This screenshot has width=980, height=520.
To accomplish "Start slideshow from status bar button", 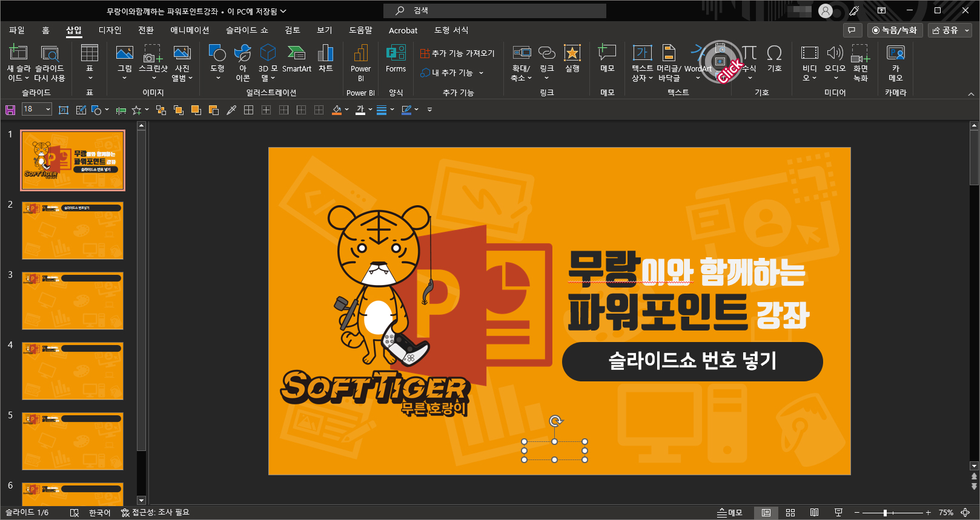I will point(838,513).
